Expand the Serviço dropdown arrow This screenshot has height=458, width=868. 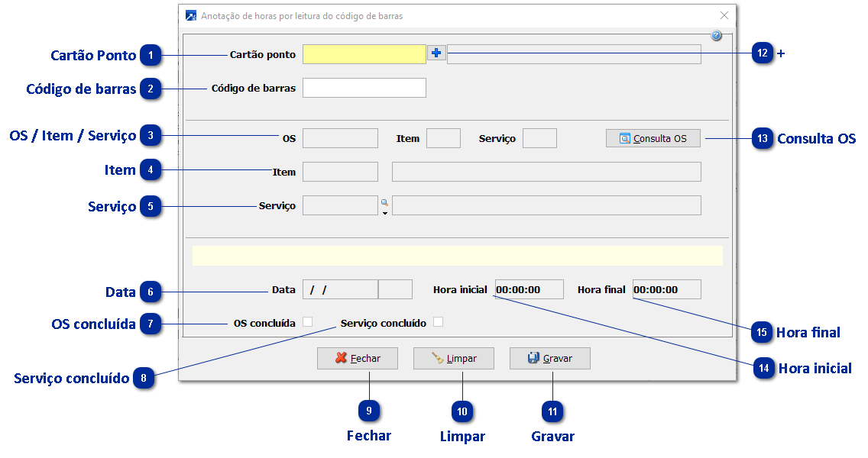click(x=384, y=214)
